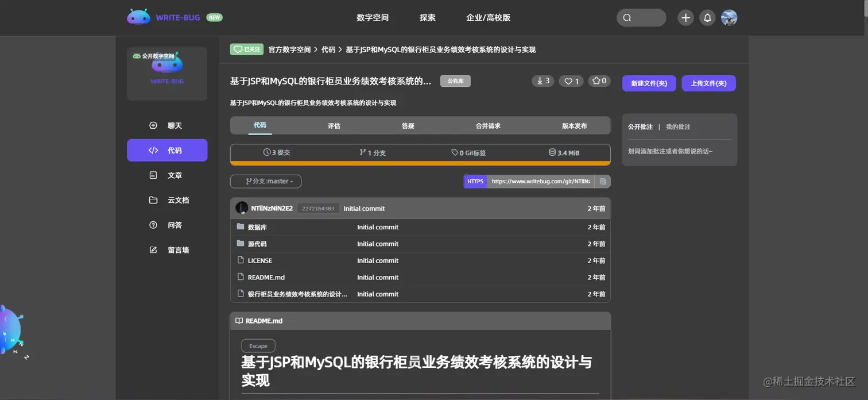
Task: Open notifications via the bell icon
Action: click(707, 17)
